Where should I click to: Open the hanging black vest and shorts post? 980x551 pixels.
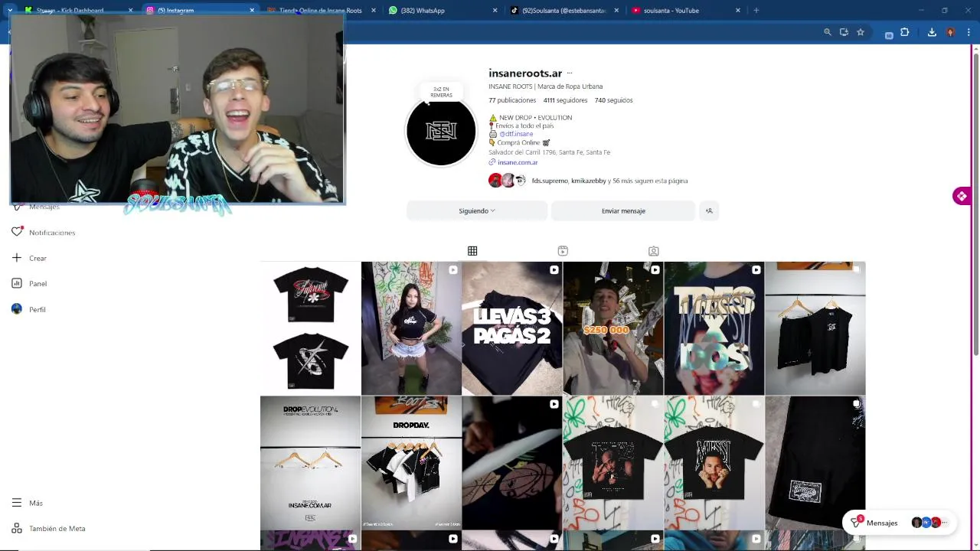click(815, 328)
